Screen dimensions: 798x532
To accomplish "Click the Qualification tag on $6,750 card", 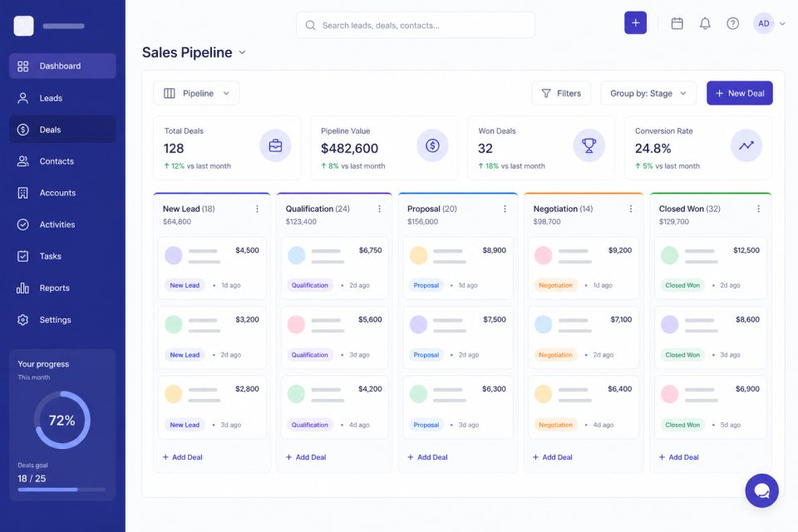I will 309,286.
